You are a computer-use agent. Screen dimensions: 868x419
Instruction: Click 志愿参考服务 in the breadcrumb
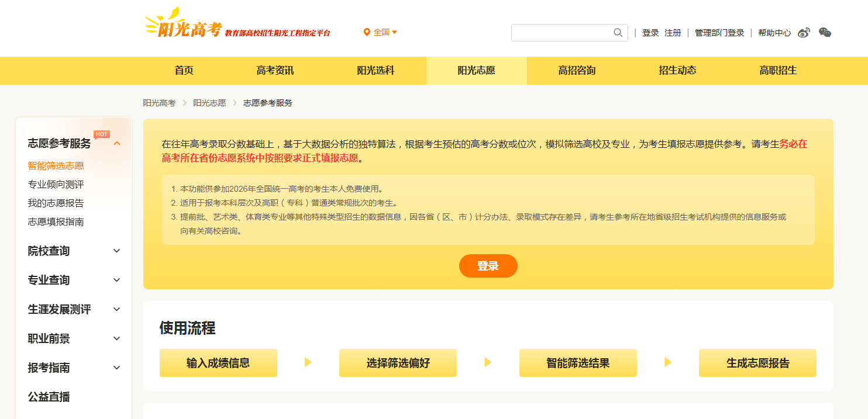tap(268, 103)
